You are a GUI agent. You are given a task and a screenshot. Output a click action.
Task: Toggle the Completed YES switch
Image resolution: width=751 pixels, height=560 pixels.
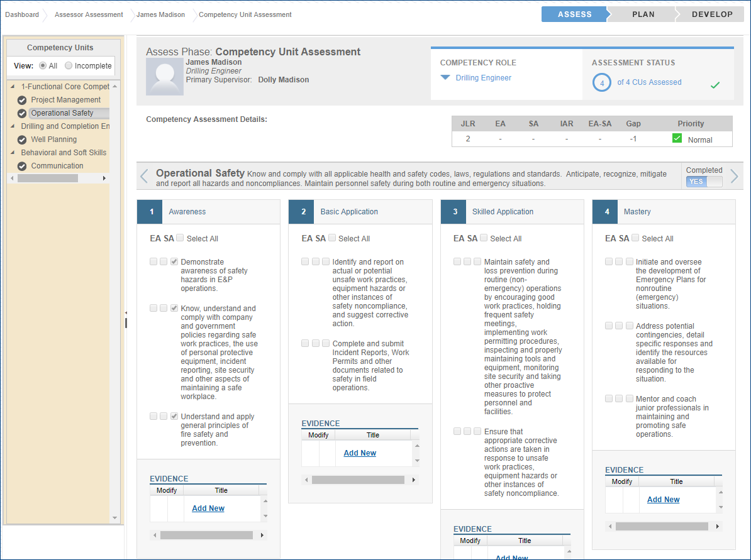tap(704, 182)
